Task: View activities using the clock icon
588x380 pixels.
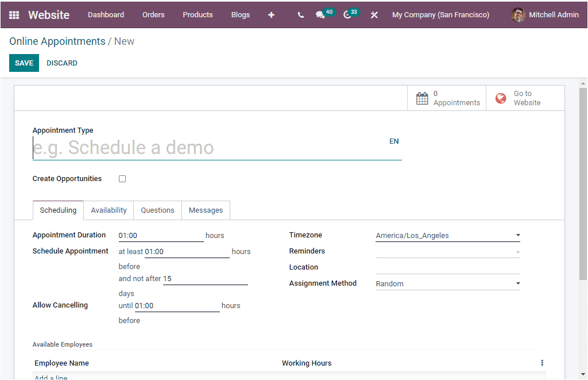Action: pos(347,14)
